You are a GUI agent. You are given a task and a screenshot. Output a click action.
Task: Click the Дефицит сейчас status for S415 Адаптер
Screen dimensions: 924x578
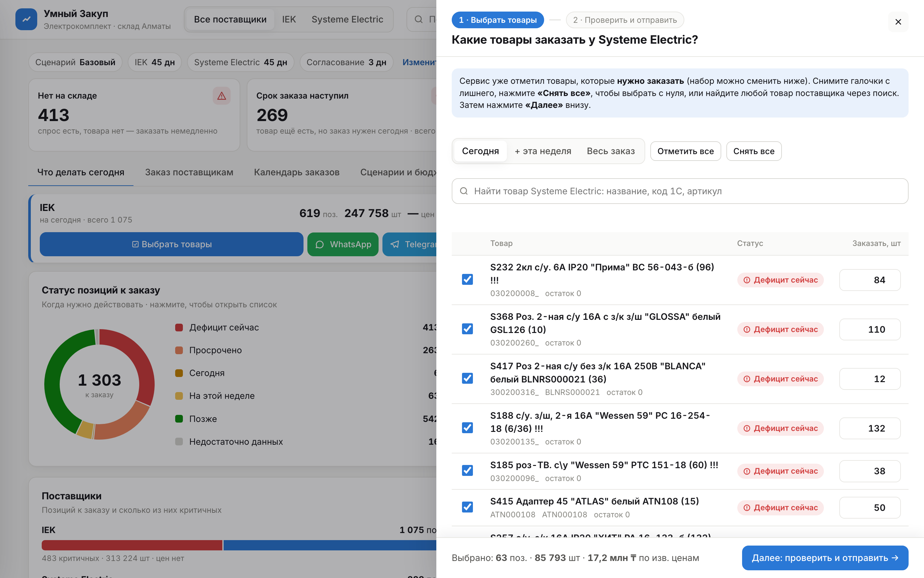pos(781,507)
